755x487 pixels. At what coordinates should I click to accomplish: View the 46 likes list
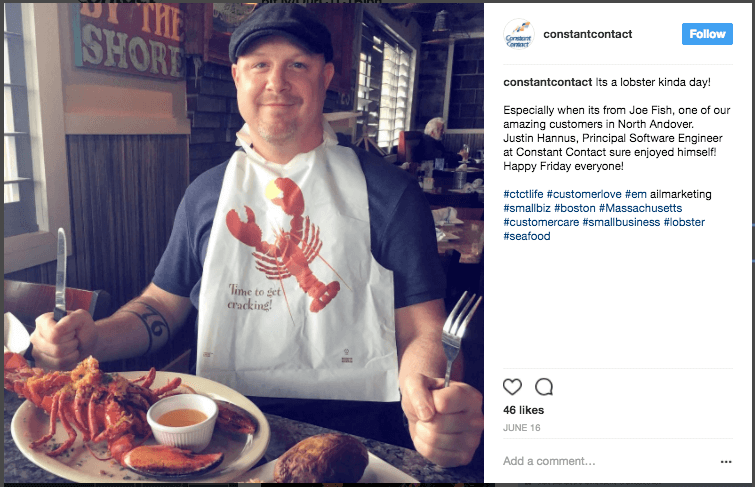[x=523, y=410]
